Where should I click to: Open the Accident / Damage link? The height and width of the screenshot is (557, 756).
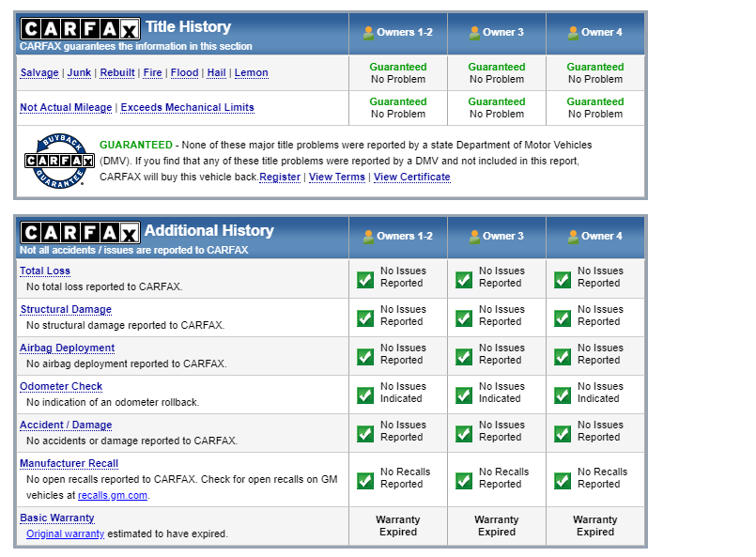[66, 425]
